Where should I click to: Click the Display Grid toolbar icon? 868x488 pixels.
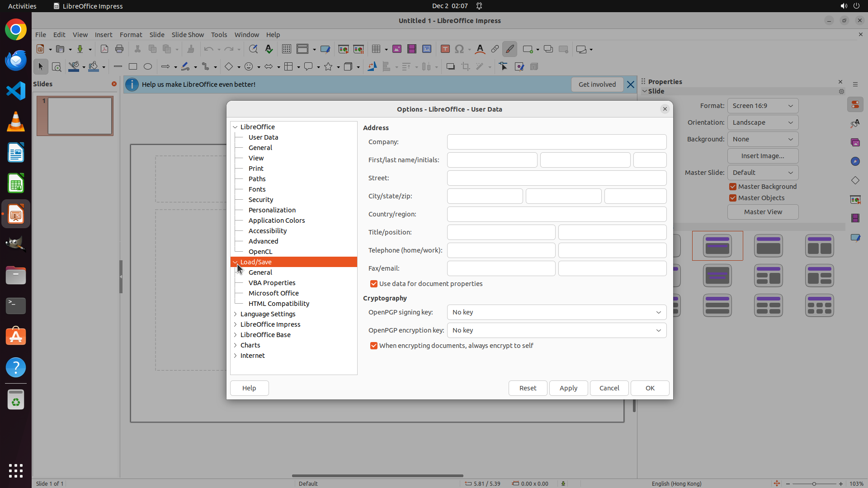(x=286, y=49)
